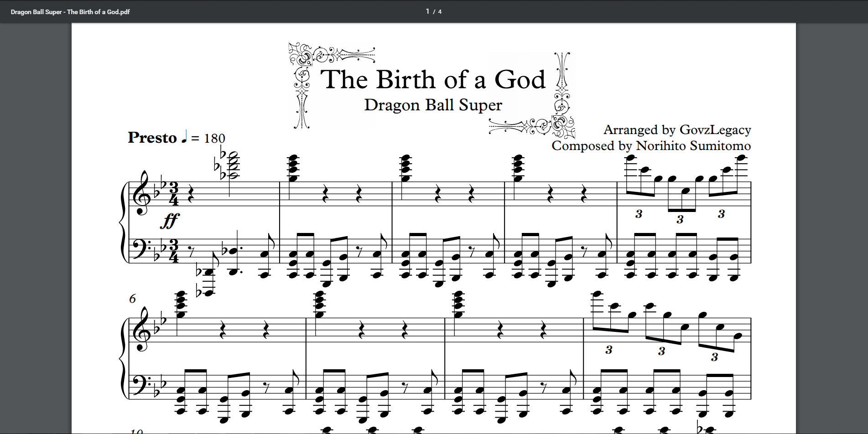868x434 pixels.
Task: Click the 3/4 time signature on treble staff
Action: (x=173, y=194)
